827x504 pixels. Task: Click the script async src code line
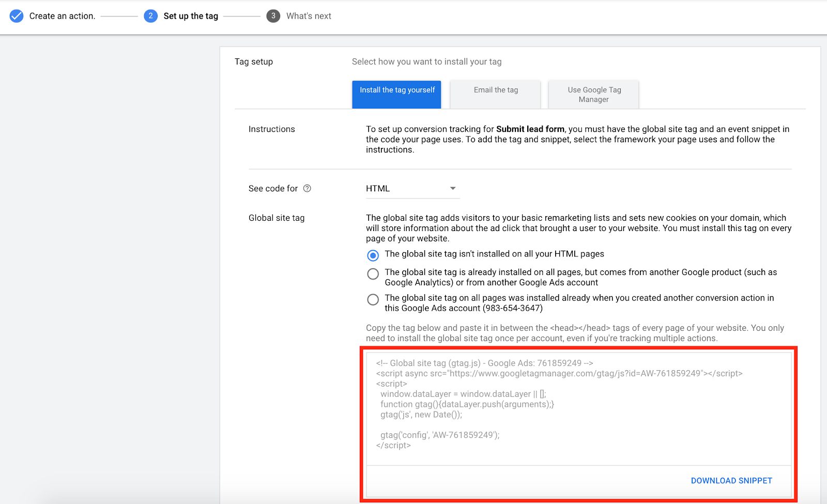tap(559, 373)
